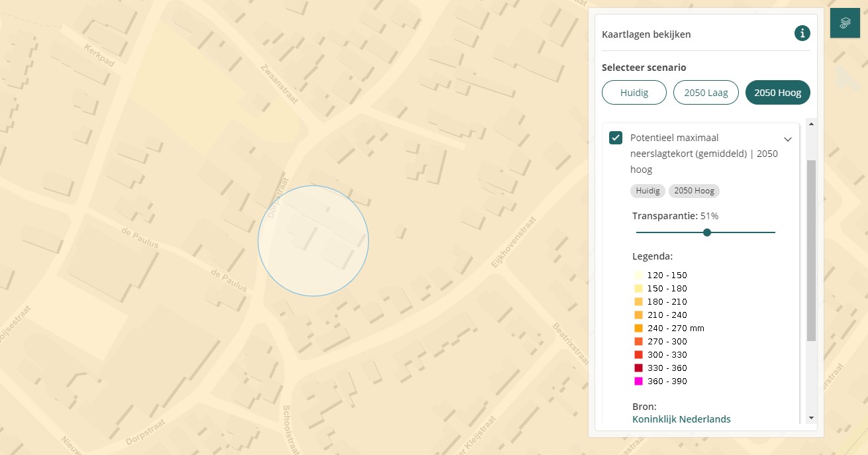Screen dimensions: 868x455
Task: Click the Transparantie slider handle
Action: coord(707,232)
